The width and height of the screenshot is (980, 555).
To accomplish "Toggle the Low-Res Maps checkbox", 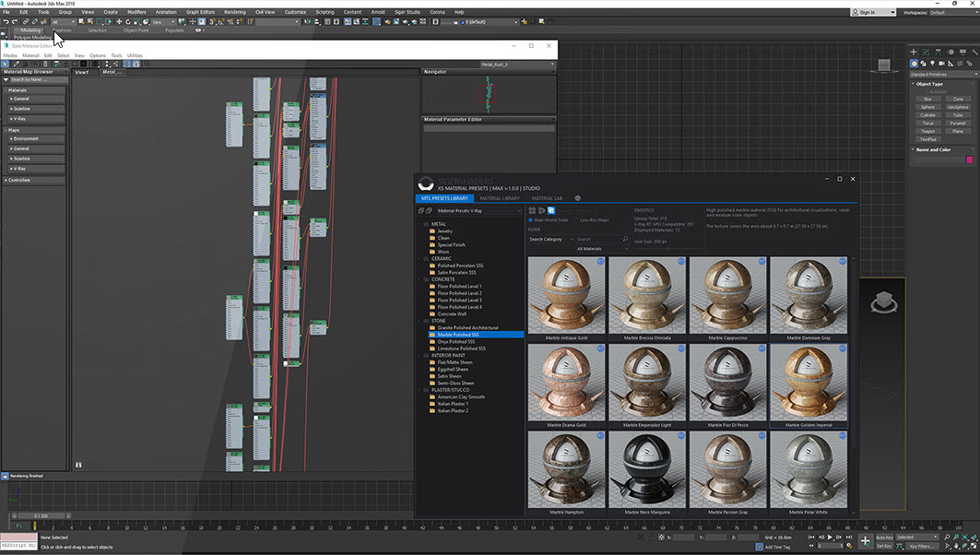I will (577, 219).
